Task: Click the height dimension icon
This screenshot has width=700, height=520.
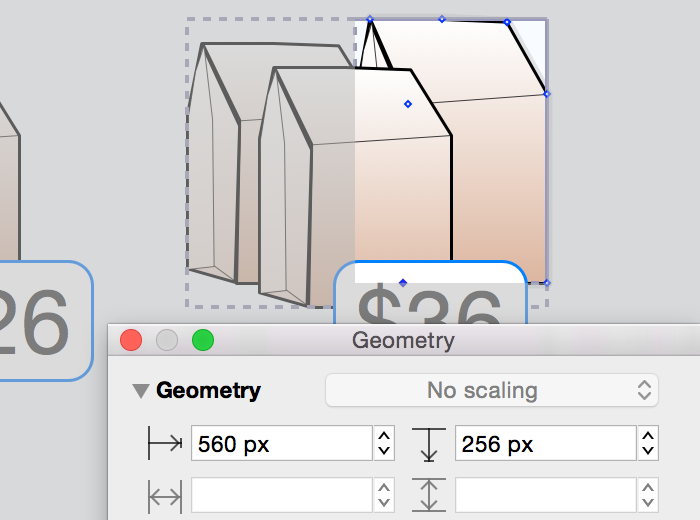Action: tap(430, 494)
